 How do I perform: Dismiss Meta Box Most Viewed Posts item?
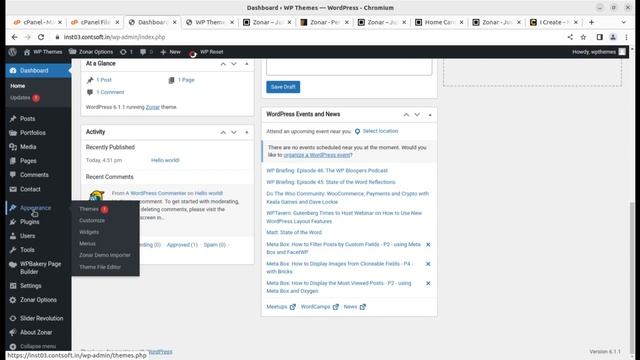(428, 283)
